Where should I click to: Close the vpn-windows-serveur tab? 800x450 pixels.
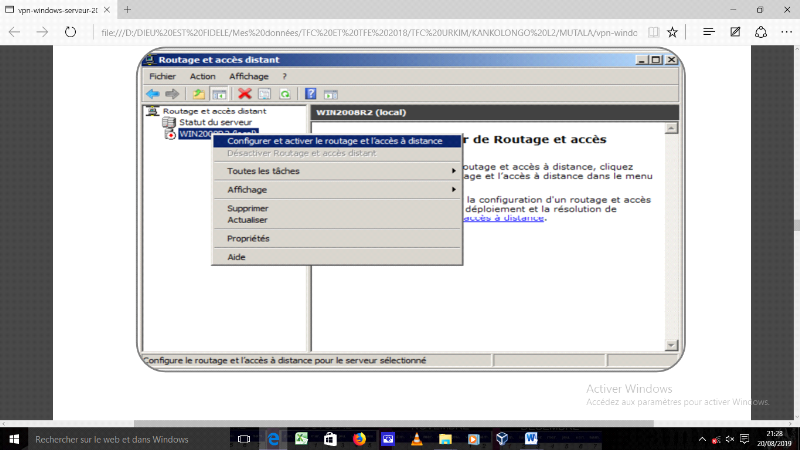(106, 10)
